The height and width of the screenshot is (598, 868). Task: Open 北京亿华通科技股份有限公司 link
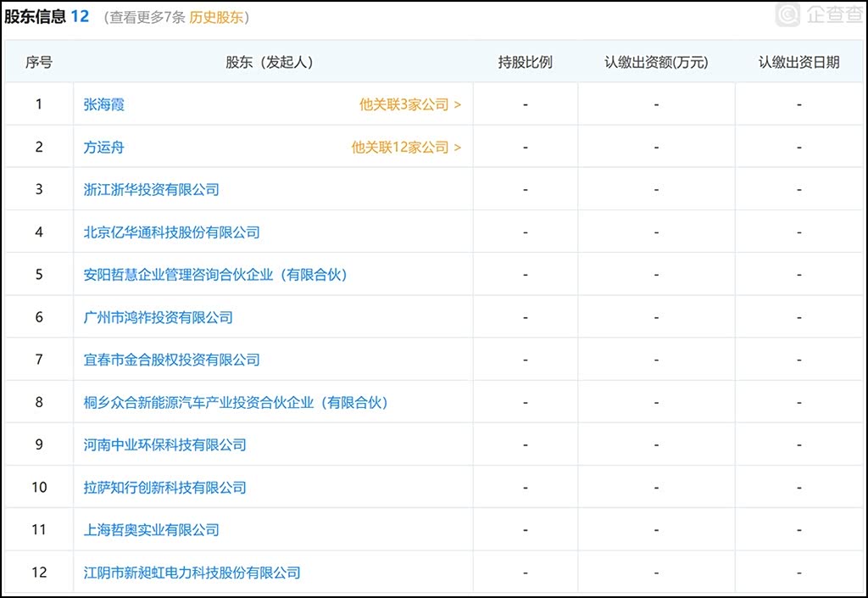click(x=171, y=232)
